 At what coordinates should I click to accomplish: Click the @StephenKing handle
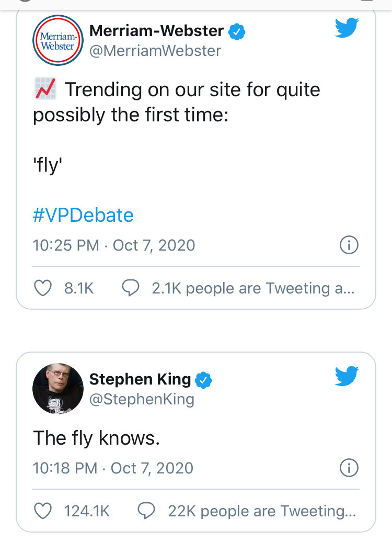[142, 399]
